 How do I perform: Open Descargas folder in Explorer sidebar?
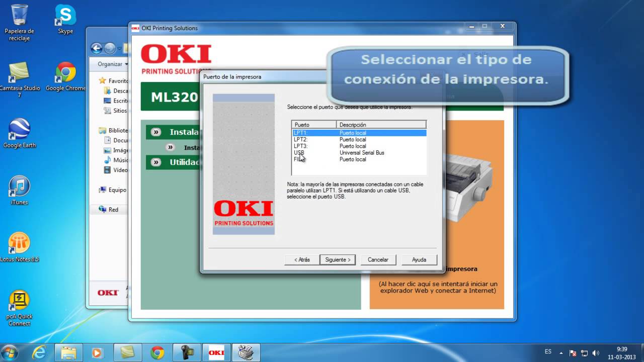[x=116, y=91]
